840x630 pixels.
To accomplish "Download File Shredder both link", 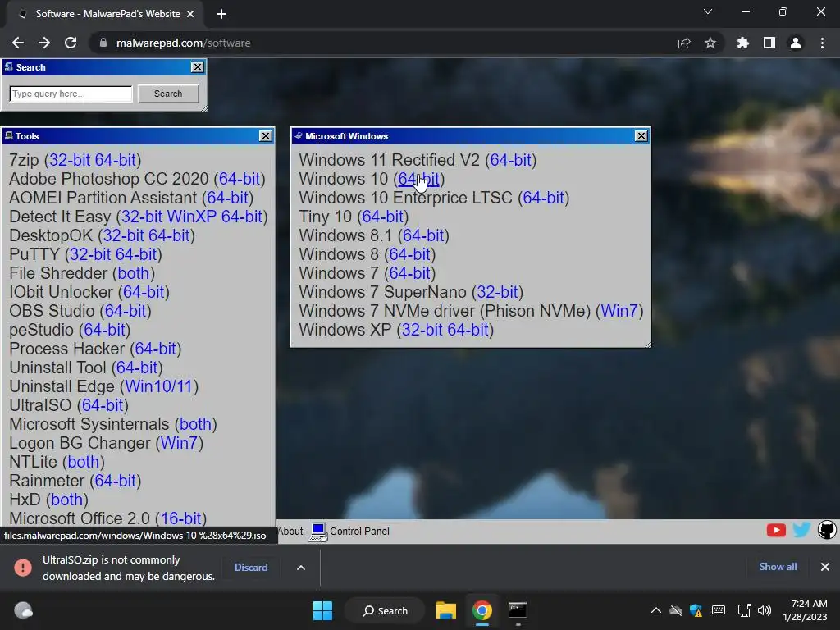I will pyautogui.click(x=134, y=273).
